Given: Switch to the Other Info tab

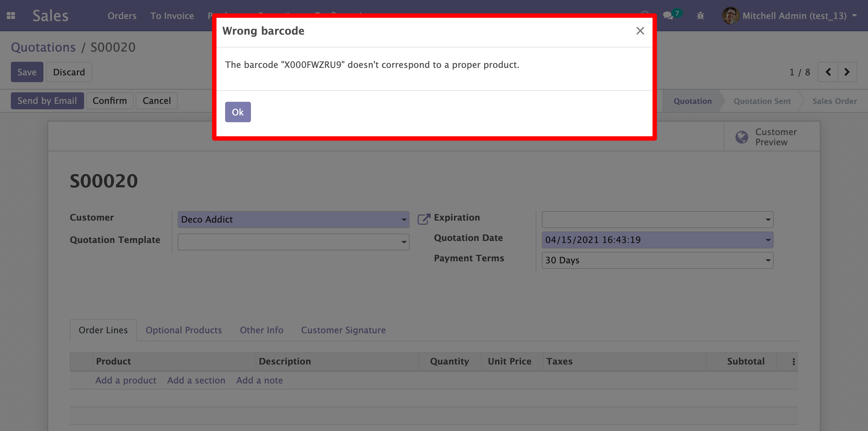Looking at the screenshot, I should pyautogui.click(x=261, y=330).
